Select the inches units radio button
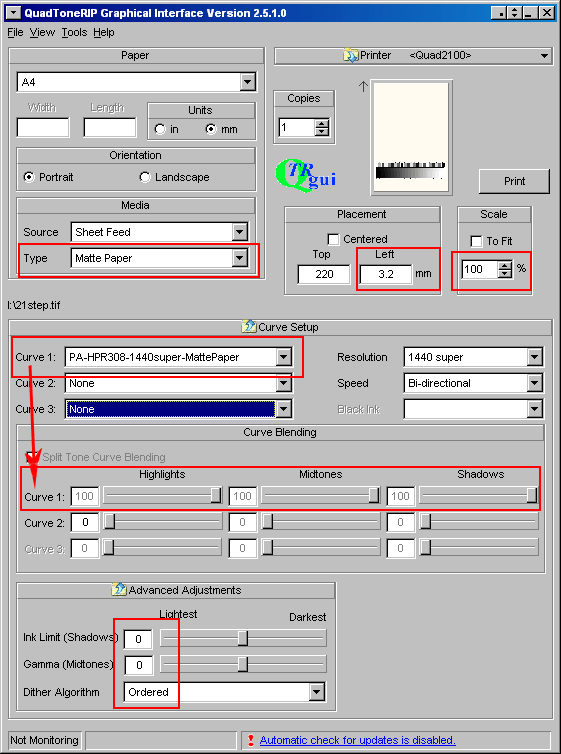Viewport: 561px width, 754px height. (x=160, y=129)
